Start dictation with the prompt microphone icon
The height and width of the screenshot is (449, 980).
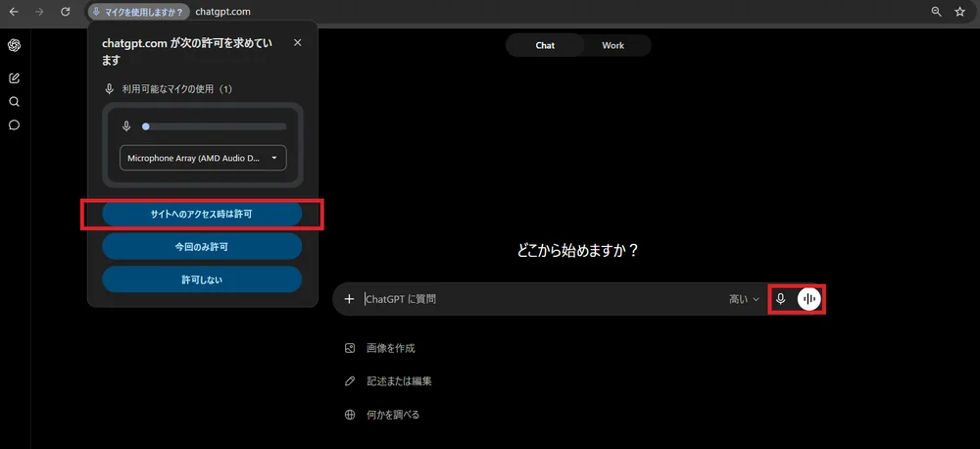click(781, 299)
